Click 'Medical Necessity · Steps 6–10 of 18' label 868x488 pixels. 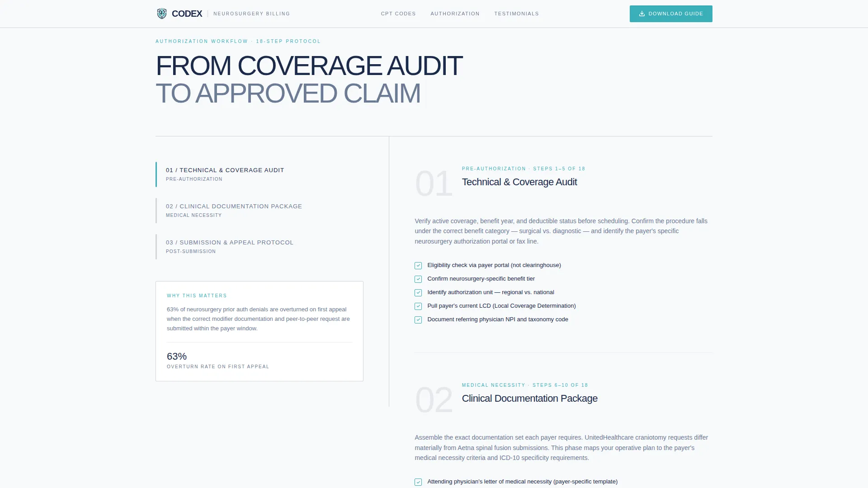pos(524,385)
